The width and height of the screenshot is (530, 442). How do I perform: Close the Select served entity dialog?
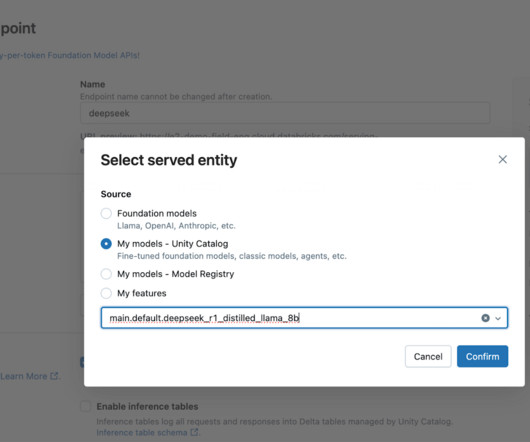coord(503,159)
